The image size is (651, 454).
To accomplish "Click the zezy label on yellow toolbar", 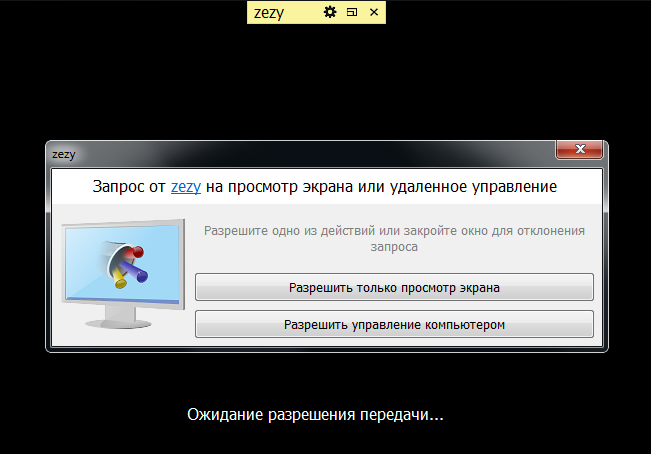I will pos(270,12).
